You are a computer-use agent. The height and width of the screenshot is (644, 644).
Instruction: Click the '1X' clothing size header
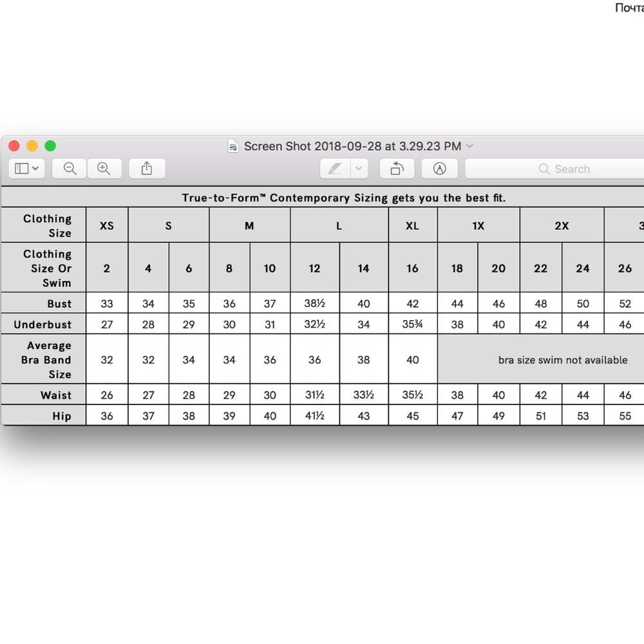(x=478, y=225)
